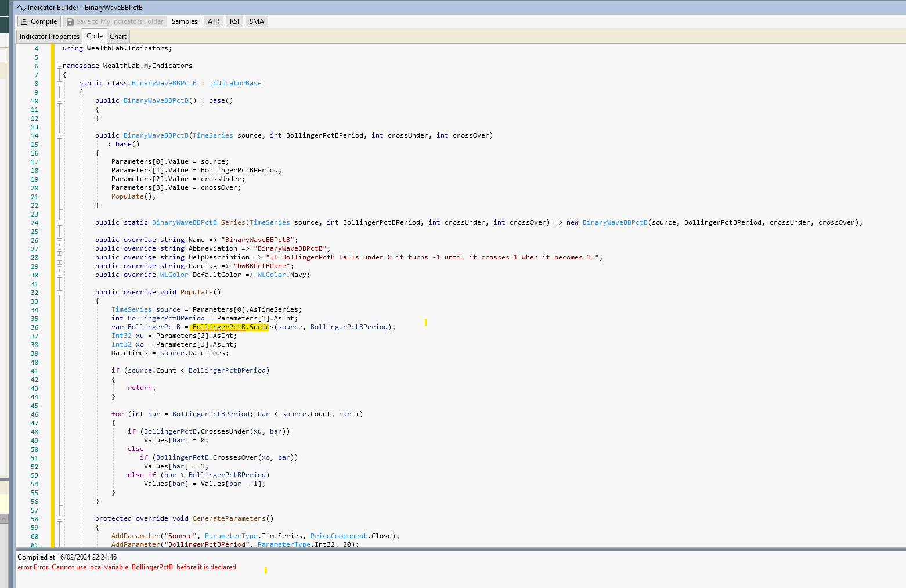Image resolution: width=906 pixels, height=588 pixels.
Task: Click 'Int32 xo' declaration on line 38
Action: click(x=128, y=344)
